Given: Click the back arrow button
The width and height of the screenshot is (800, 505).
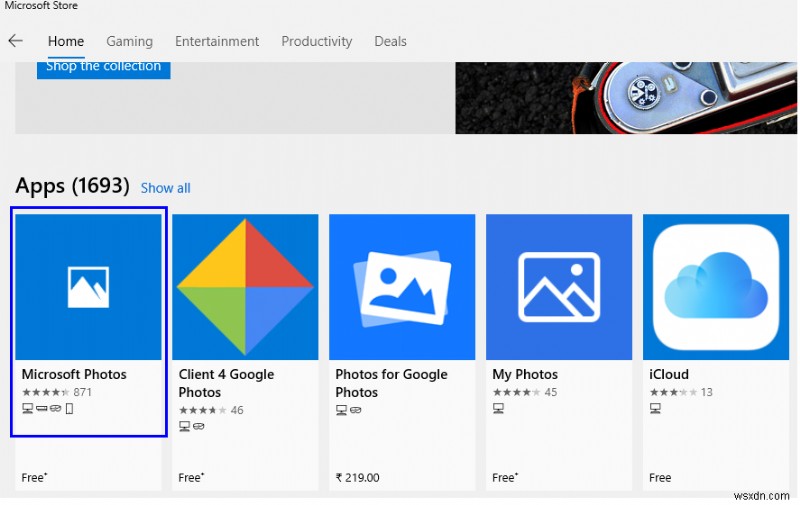Looking at the screenshot, I should [15, 41].
